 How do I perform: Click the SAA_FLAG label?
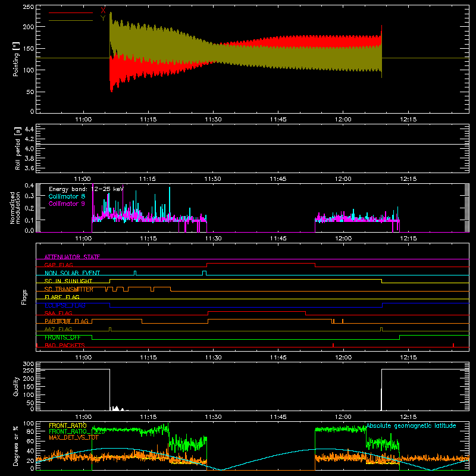pos(58,313)
